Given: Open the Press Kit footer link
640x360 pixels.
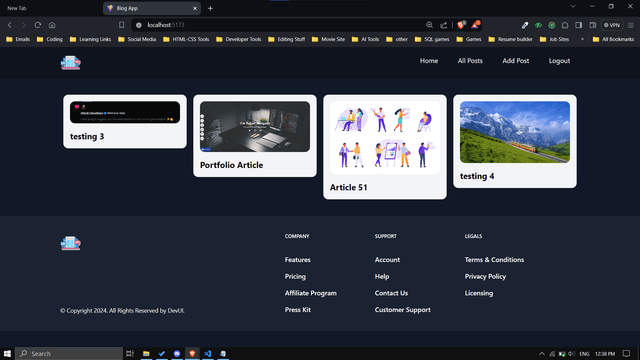Looking at the screenshot, I should pyautogui.click(x=298, y=310).
